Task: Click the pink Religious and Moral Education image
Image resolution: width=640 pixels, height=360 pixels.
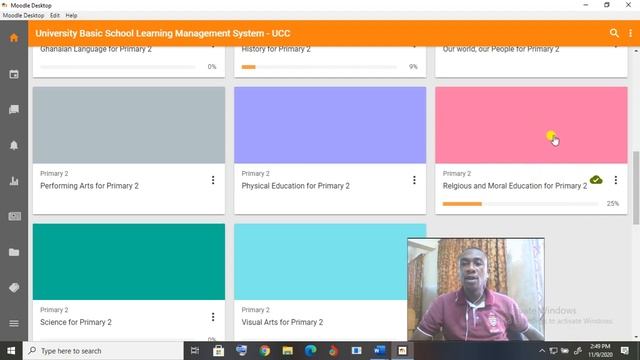Action: [531, 125]
